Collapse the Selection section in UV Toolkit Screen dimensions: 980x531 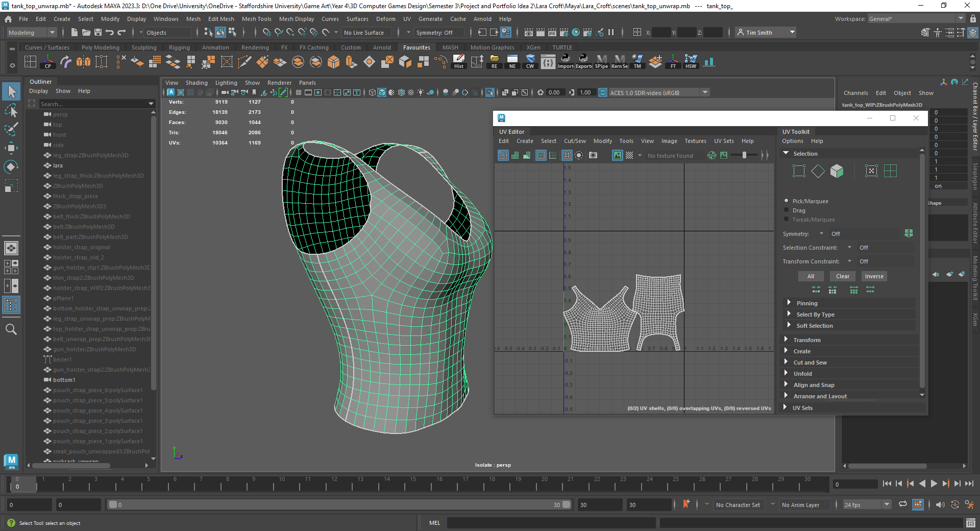[786, 153]
